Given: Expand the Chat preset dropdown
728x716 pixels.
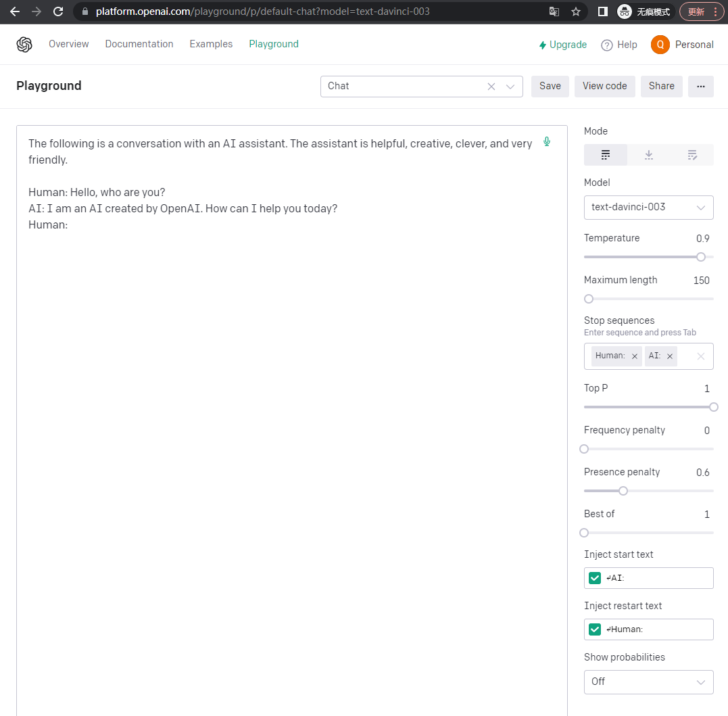Looking at the screenshot, I should [x=510, y=87].
